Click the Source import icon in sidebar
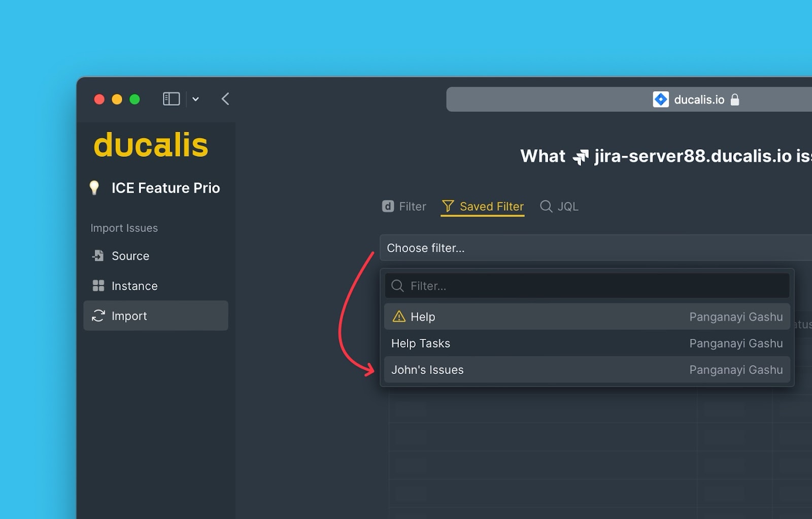This screenshot has width=812, height=519. tap(98, 256)
